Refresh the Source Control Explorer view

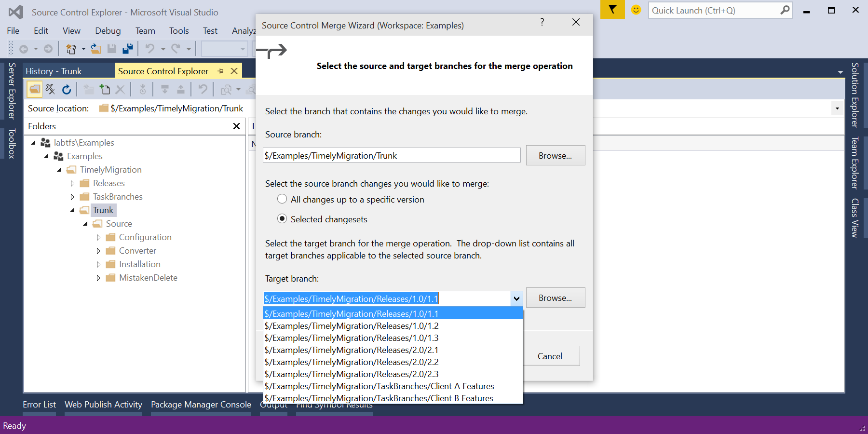pyautogui.click(x=67, y=89)
